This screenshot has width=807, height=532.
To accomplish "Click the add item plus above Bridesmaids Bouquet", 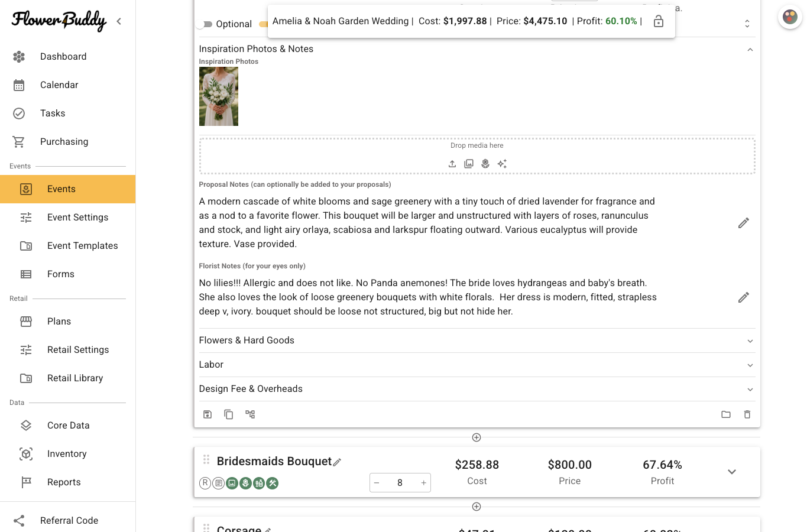I will click(x=477, y=437).
